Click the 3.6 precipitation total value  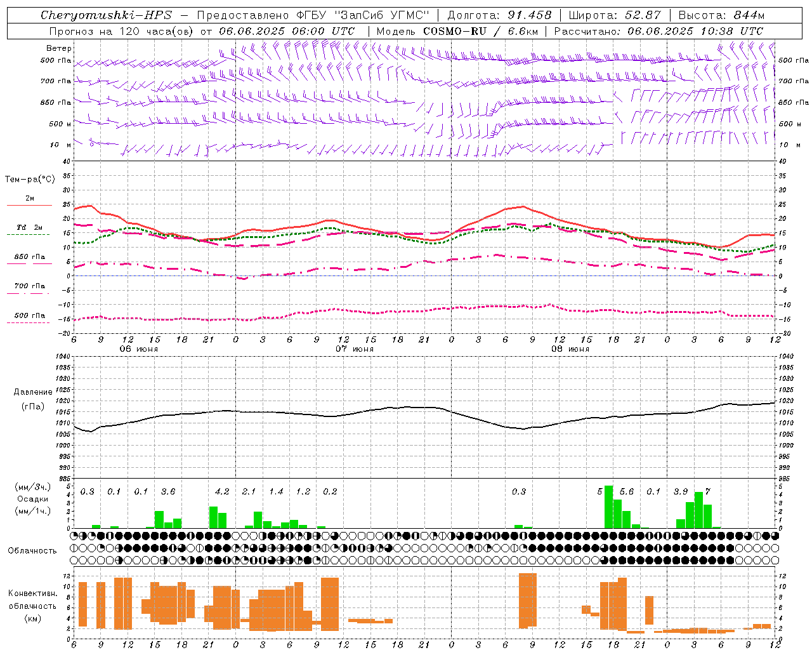(168, 491)
